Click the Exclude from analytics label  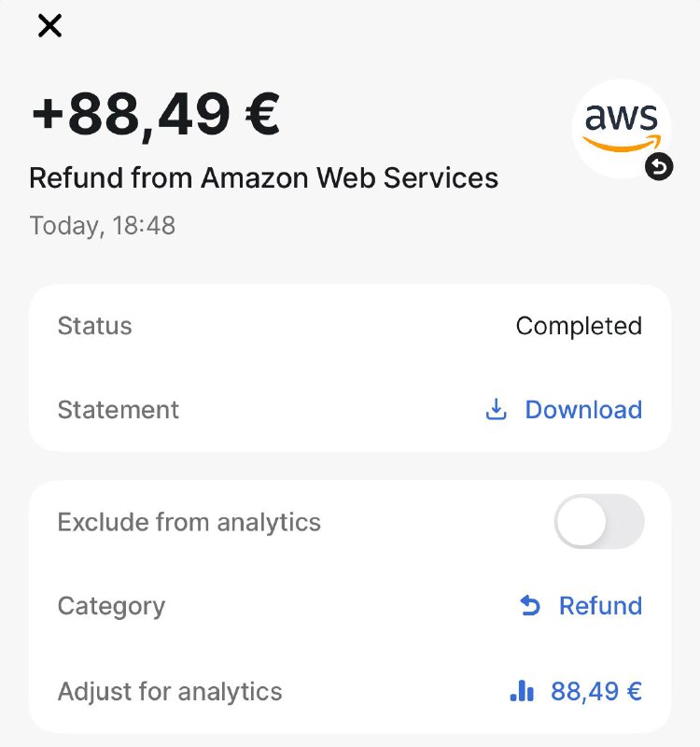click(189, 522)
